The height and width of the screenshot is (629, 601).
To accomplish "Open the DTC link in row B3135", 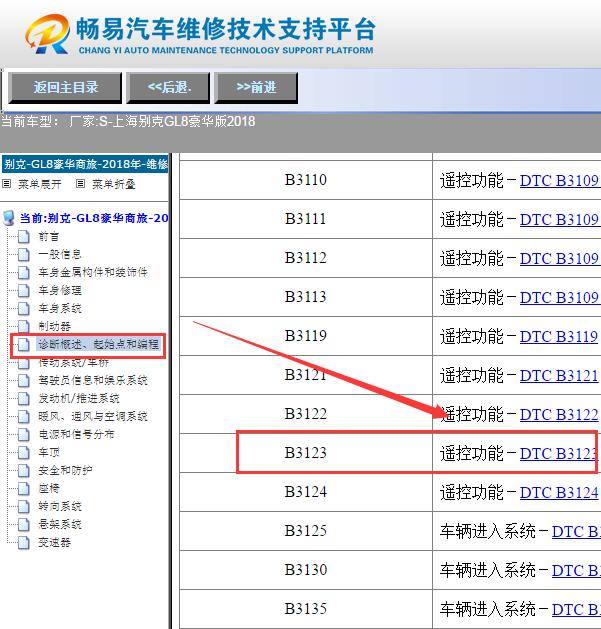I will tap(576, 609).
